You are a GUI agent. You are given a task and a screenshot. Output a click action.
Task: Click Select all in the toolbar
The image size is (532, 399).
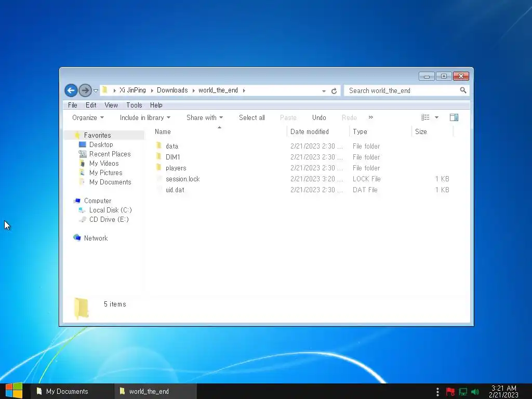pyautogui.click(x=252, y=118)
